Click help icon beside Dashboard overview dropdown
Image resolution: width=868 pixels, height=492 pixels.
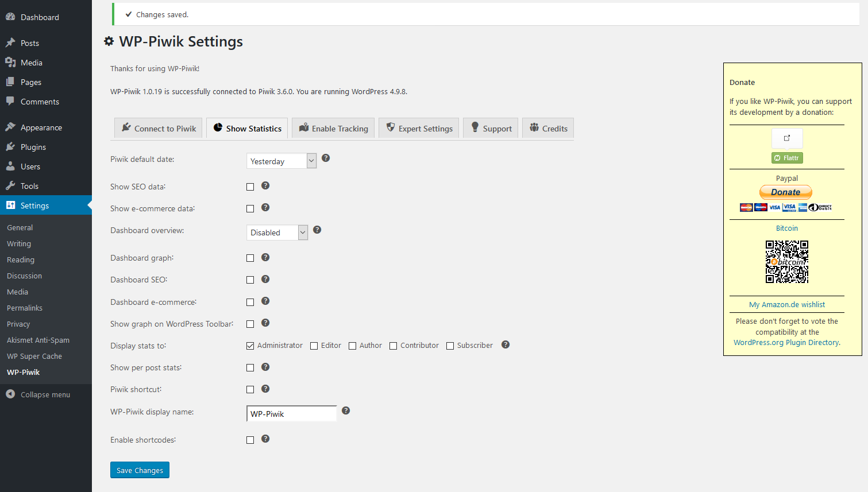coord(317,230)
